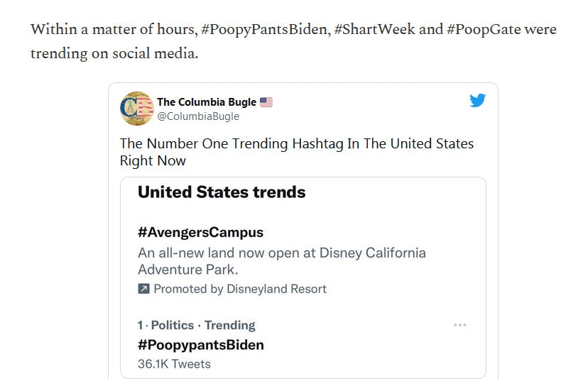
Task: Open the embedded trends screenshot image
Action: (x=303, y=278)
